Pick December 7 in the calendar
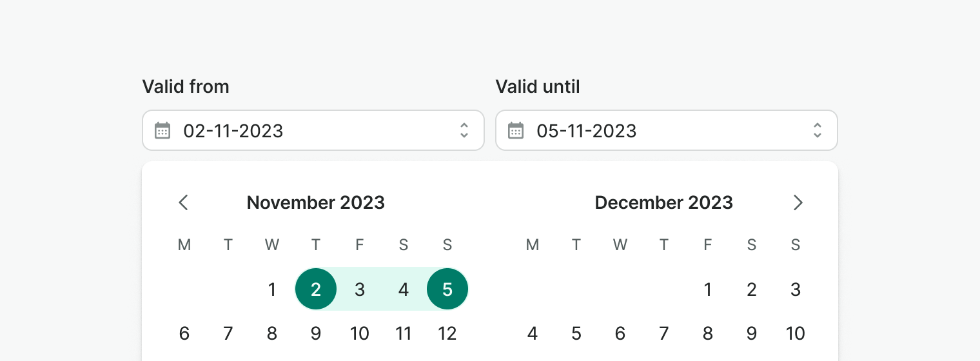This screenshot has height=361, width=980. click(x=664, y=333)
